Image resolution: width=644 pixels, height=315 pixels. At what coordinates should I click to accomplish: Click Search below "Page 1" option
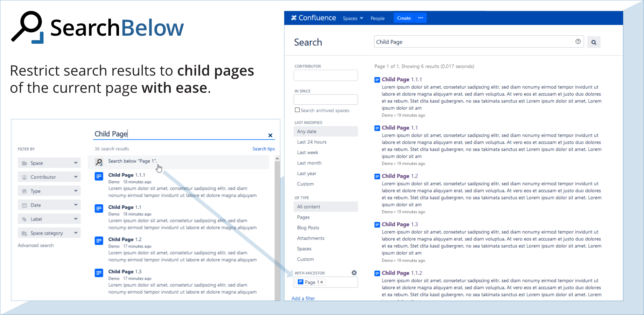coord(178,162)
